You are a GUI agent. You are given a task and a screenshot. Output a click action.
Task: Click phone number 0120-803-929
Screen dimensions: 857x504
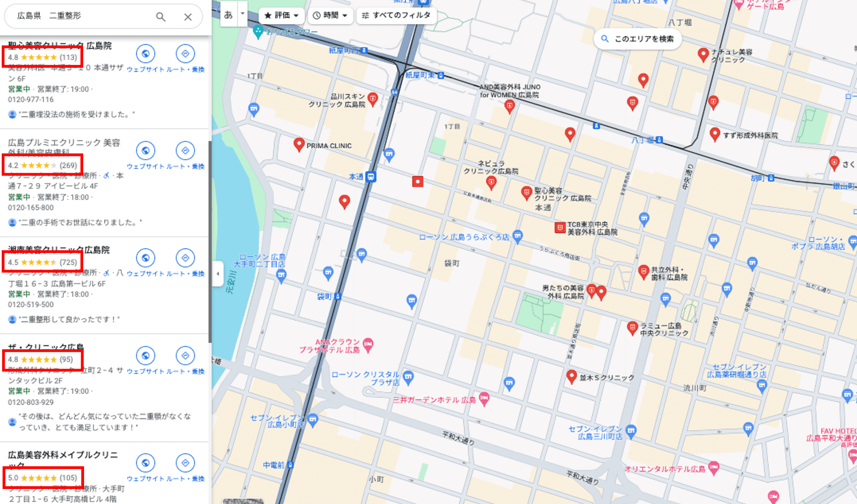point(31,402)
